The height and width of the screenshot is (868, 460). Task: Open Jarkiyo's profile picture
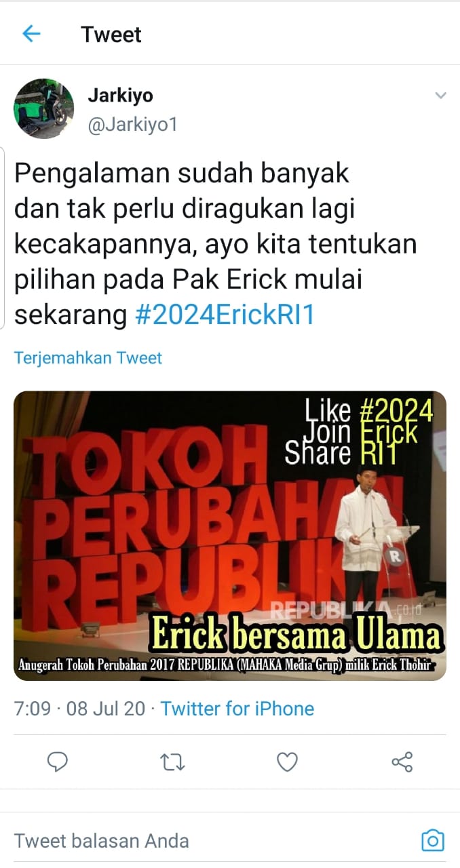click(44, 108)
